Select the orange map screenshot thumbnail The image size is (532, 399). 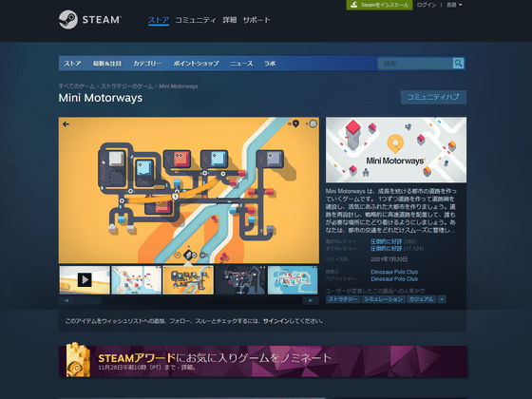click(x=188, y=280)
